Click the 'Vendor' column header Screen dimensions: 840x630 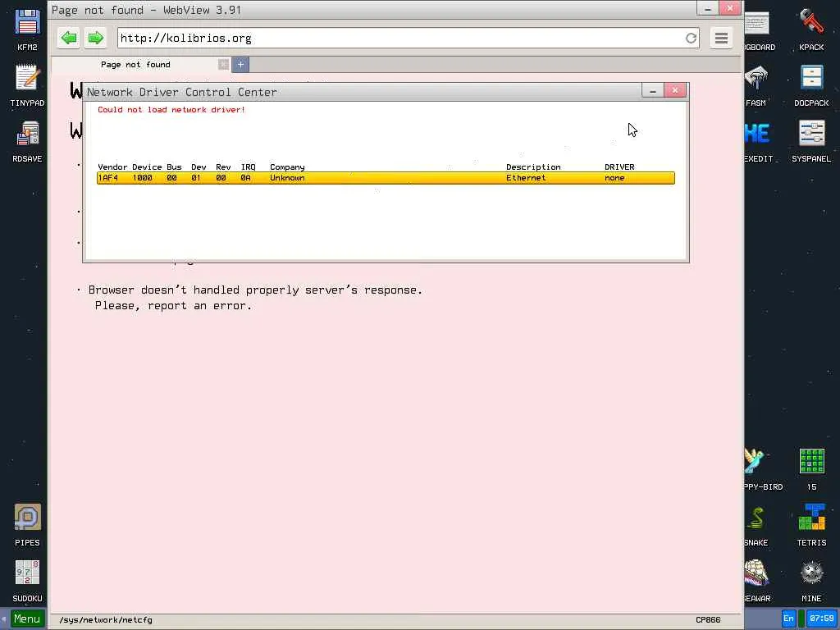[112, 167]
